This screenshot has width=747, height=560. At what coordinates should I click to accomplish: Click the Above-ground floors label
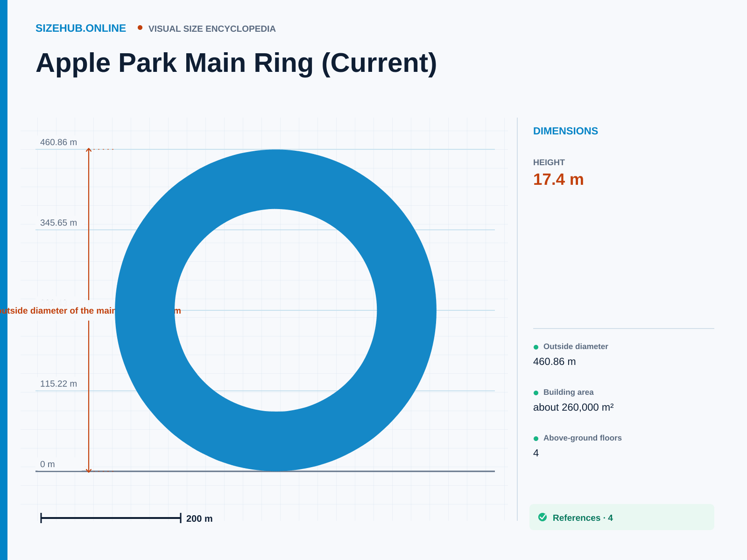(x=582, y=438)
